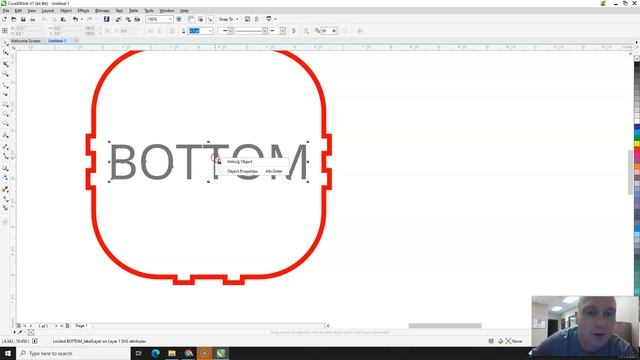Open the toolbox quick customize plus button
The image size is (640, 360).
pyautogui.click(x=5, y=222)
